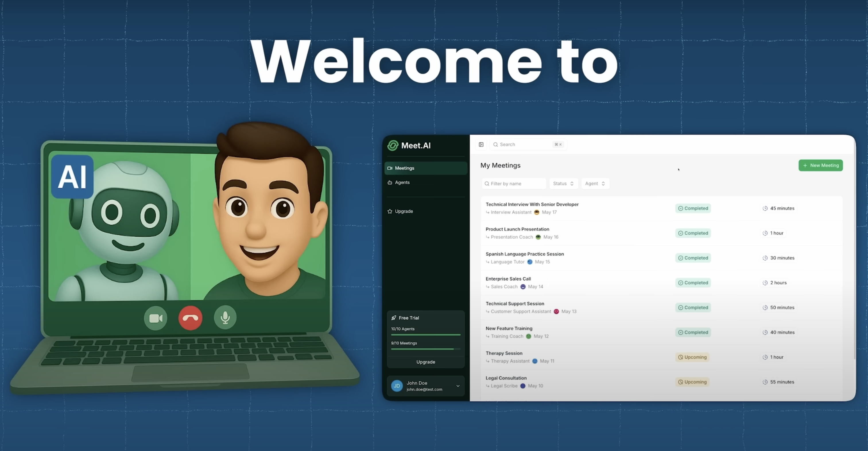This screenshot has height=451, width=868.
Task: Click the Interview Assistant agent avatar
Action: (x=537, y=212)
